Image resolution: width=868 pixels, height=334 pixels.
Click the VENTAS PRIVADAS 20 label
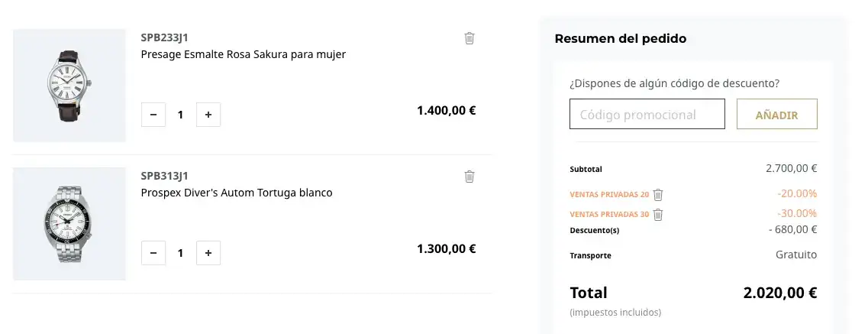(x=609, y=194)
